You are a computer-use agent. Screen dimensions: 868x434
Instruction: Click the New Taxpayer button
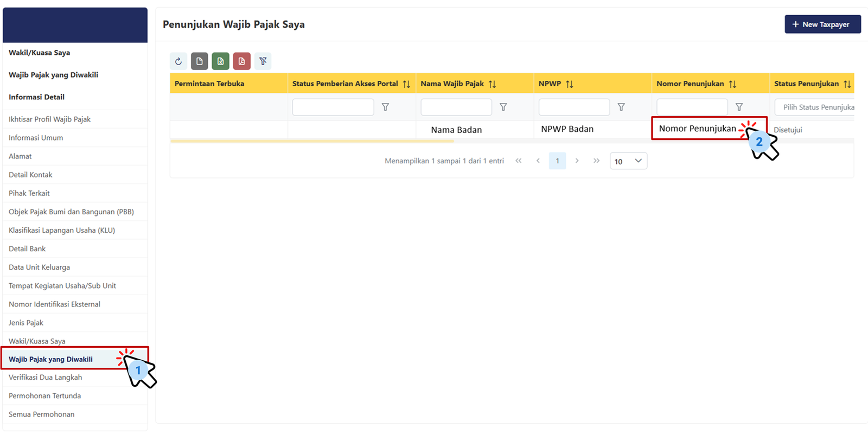point(822,24)
